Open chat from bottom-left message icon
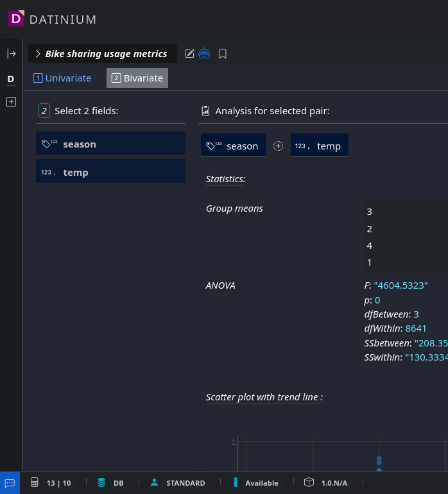Screen dimensions: 448x494 tap(10, 483)
